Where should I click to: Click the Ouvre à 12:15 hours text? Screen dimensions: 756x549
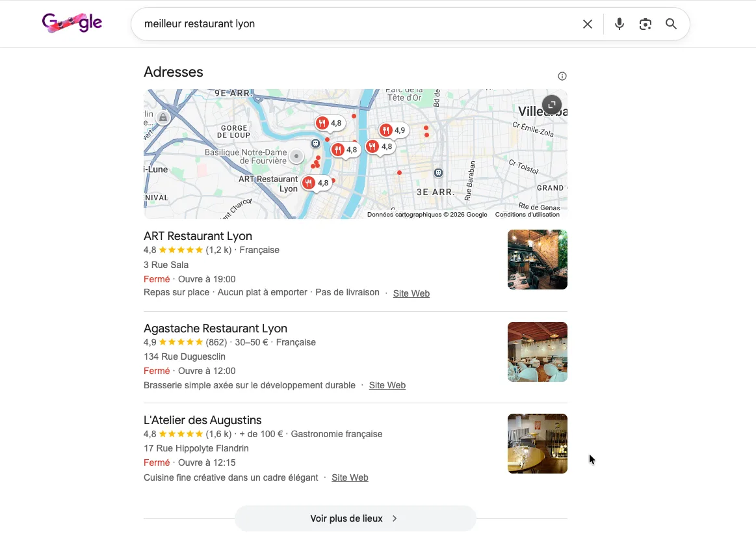[207, 462]
